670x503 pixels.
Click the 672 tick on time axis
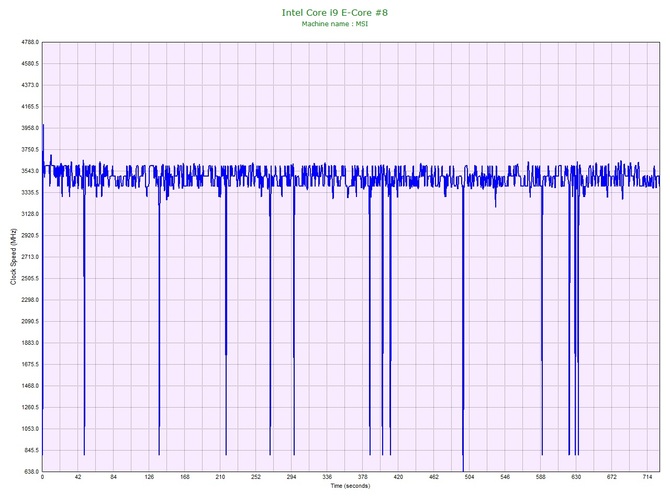(612, 477)
